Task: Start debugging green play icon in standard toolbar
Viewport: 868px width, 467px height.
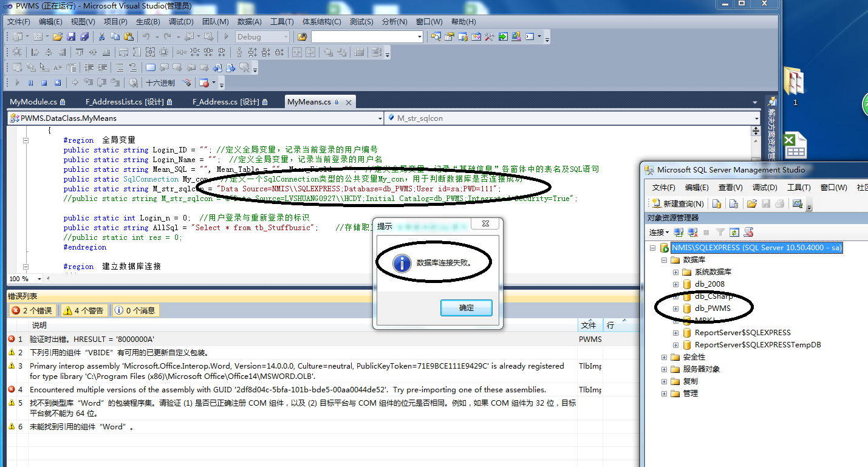Action: (226, 36)
